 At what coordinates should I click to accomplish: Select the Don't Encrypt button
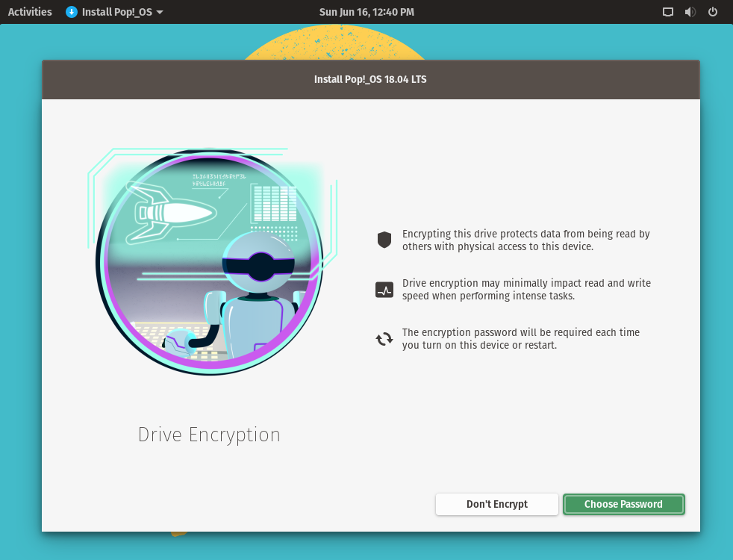pyautogui.click(x=497, y=505)
